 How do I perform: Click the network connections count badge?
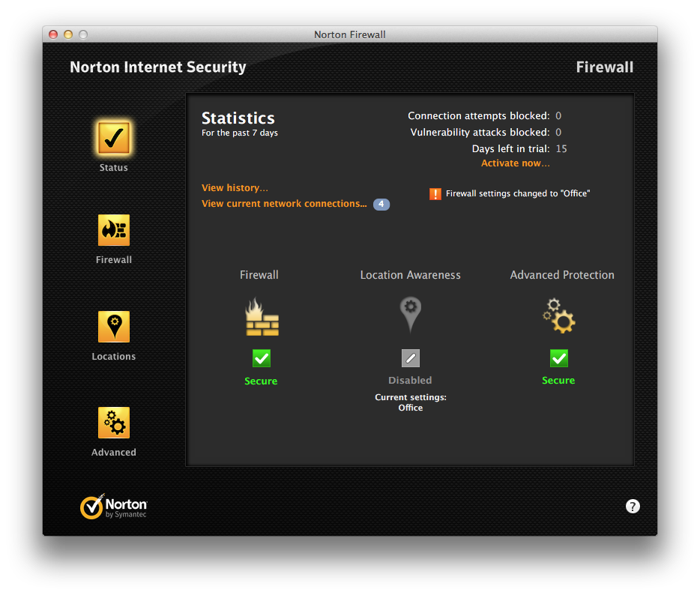[381, 204]
